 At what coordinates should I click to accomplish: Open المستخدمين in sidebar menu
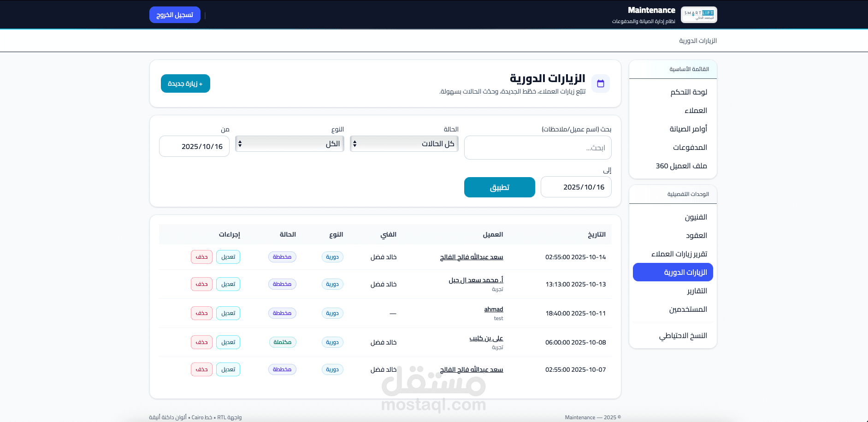pos(673,309)
